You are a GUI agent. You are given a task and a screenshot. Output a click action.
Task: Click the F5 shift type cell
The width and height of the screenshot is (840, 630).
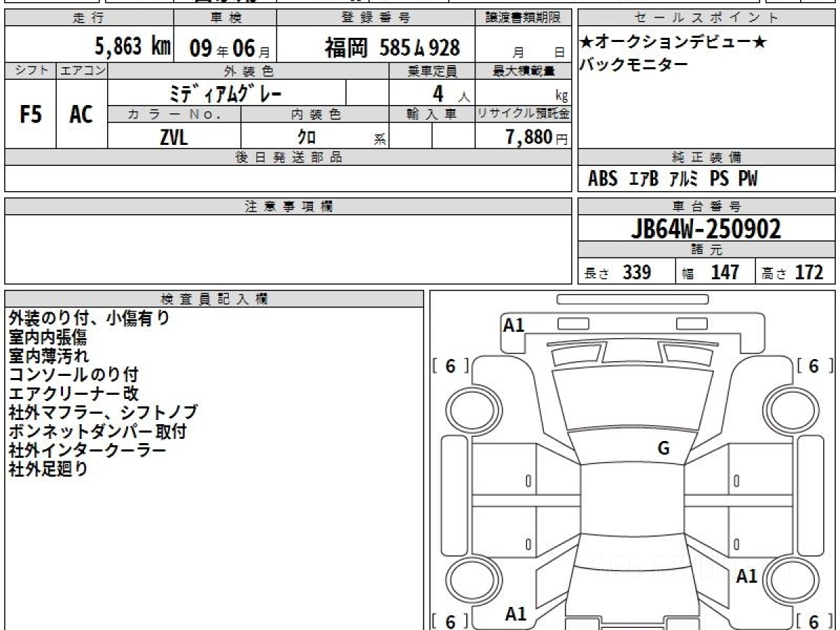30,114
